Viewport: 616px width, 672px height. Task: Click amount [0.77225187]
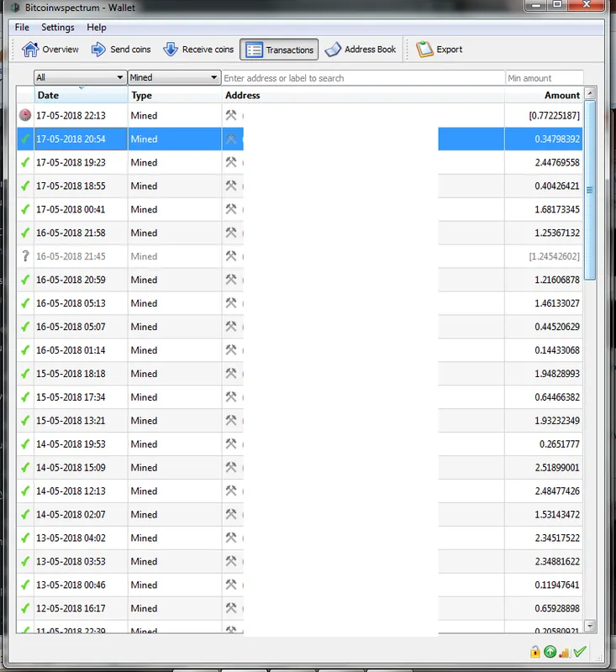click(554, 115)
